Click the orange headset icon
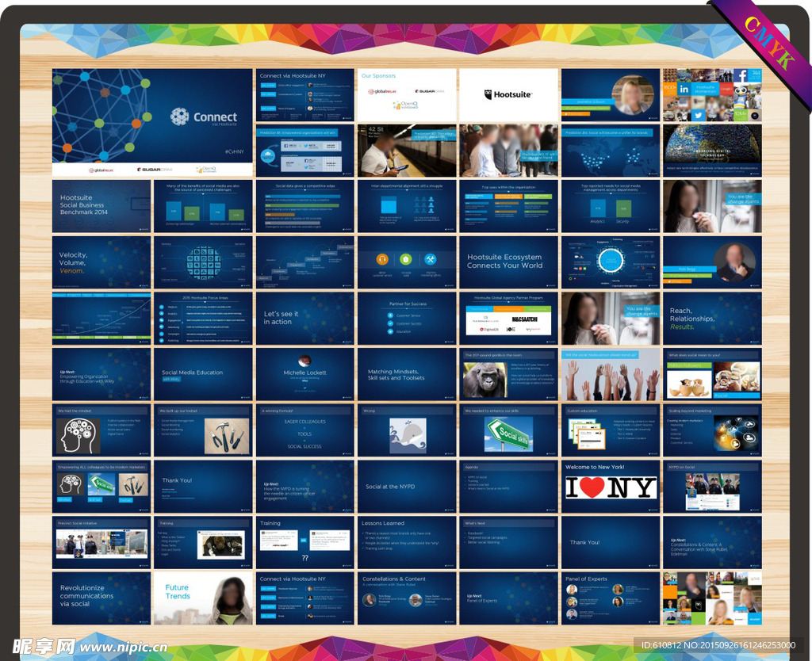812x661 pixels. coord(382,259)
